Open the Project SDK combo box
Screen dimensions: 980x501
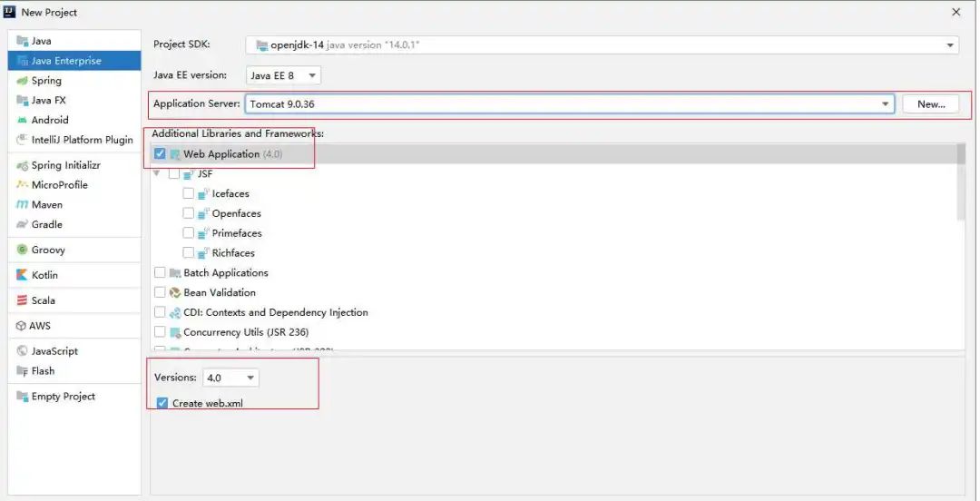602,45
